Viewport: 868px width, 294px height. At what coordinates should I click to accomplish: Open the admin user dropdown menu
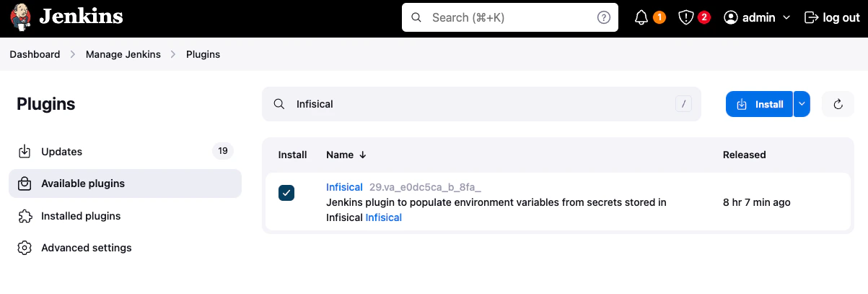pyautogui.click(x=757, y=17)
